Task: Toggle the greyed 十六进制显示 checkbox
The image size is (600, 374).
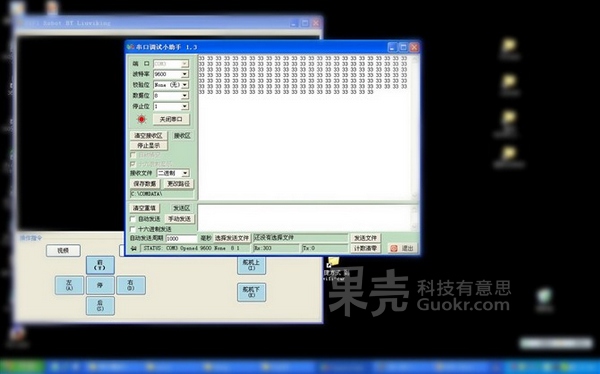Action: [x=133, y=164]
